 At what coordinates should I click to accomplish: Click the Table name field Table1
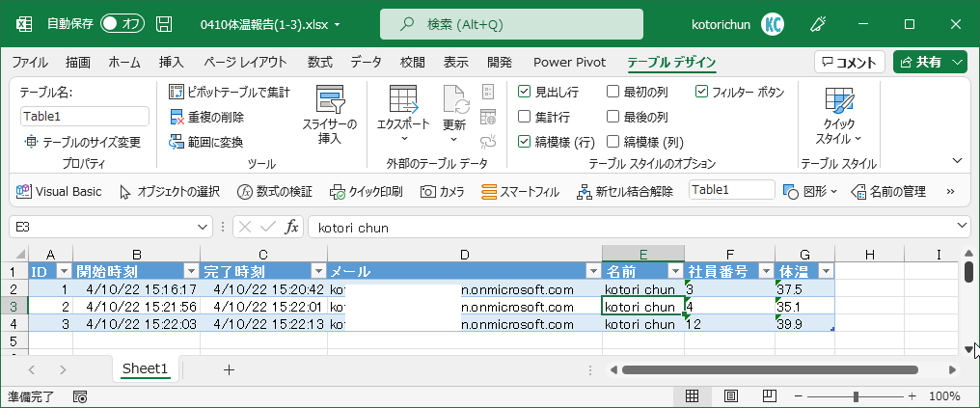(x=84, y=116)
